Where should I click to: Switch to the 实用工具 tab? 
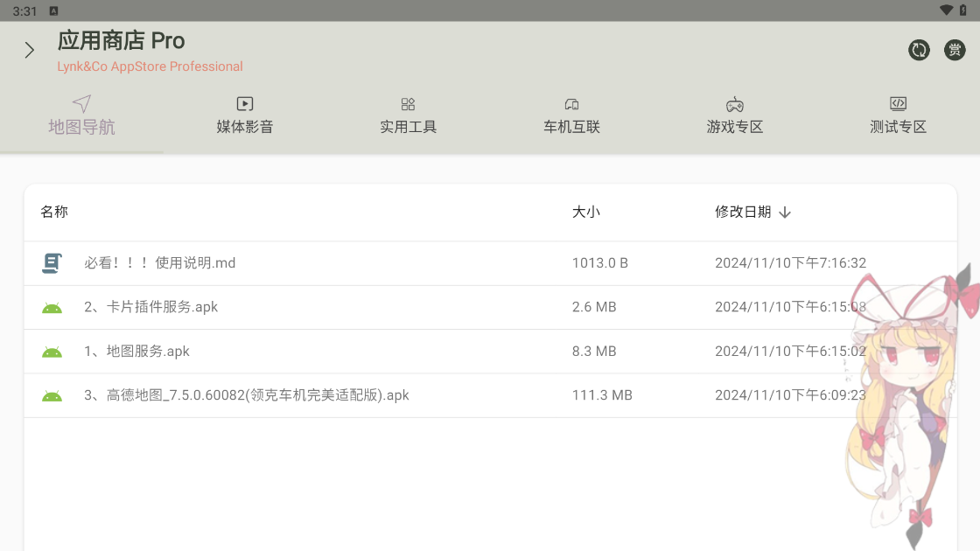click(408, 116)
